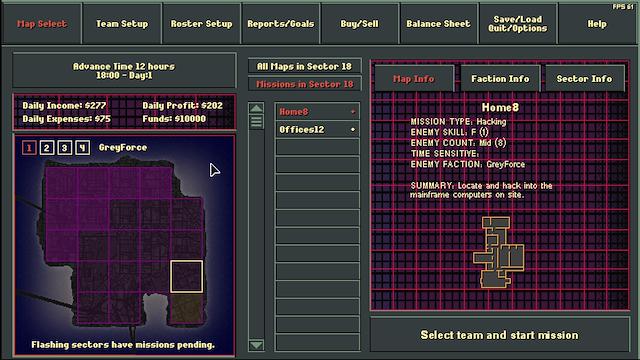
Task: Click the Daily Expenses: $75 text
Action: (x=67, y=119)
